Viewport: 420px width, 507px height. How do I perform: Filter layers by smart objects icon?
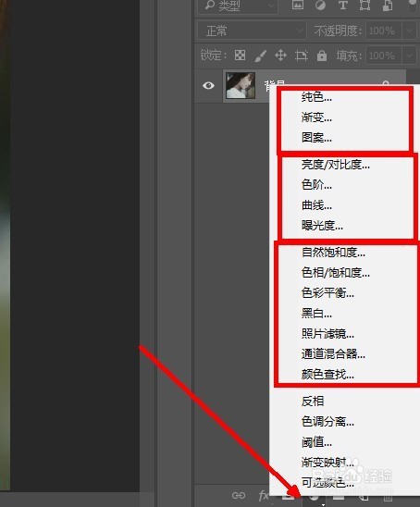(x=387, y=5)
